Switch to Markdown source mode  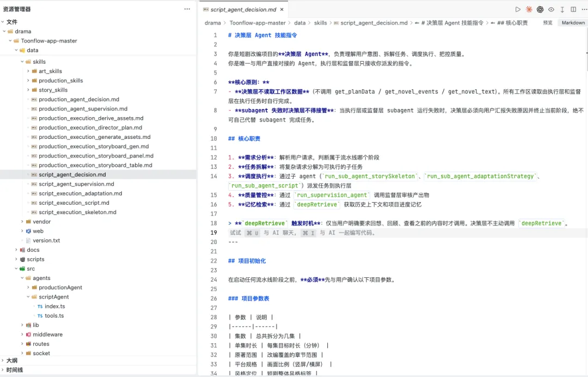pyautogui.click(x=573, y=23)
